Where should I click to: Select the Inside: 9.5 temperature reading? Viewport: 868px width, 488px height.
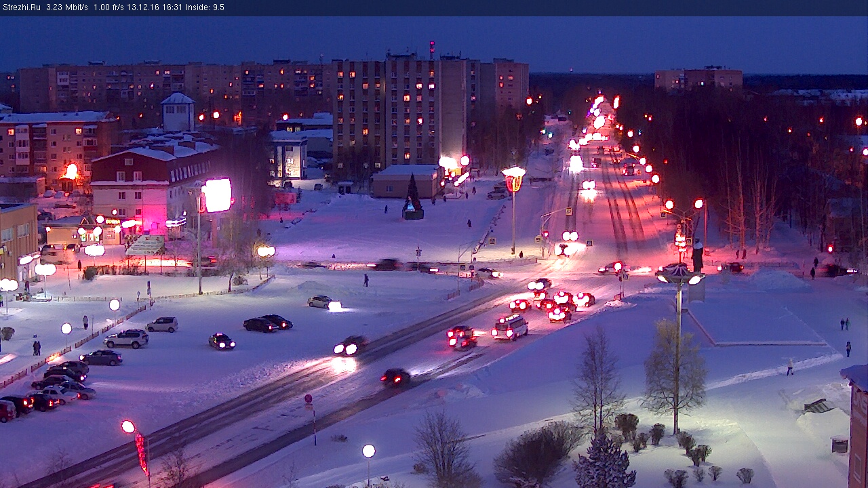click(x=205, y=7)
